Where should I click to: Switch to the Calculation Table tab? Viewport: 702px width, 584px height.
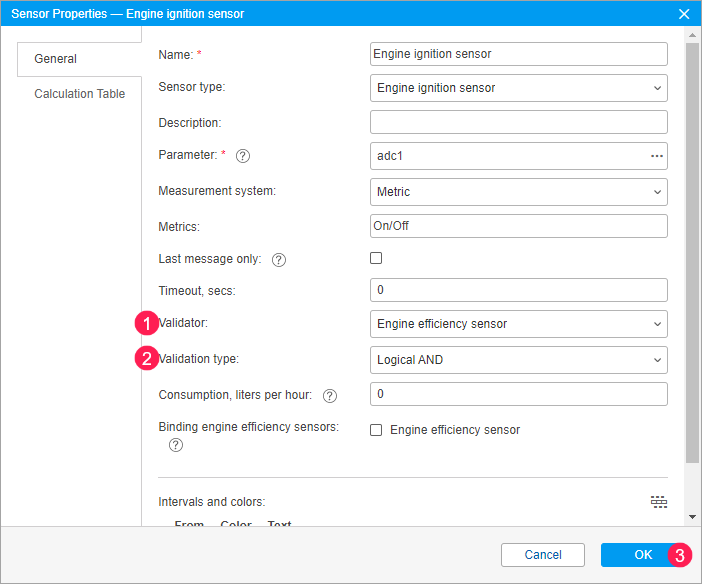pyautogui.click(x=80, y=94)
